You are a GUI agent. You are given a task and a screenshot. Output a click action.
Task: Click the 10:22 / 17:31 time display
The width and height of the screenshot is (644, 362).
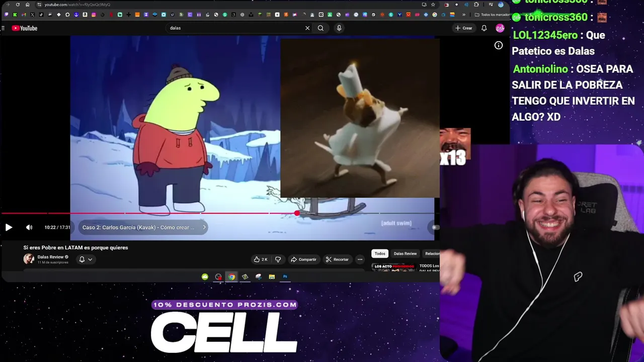point(57,227)
